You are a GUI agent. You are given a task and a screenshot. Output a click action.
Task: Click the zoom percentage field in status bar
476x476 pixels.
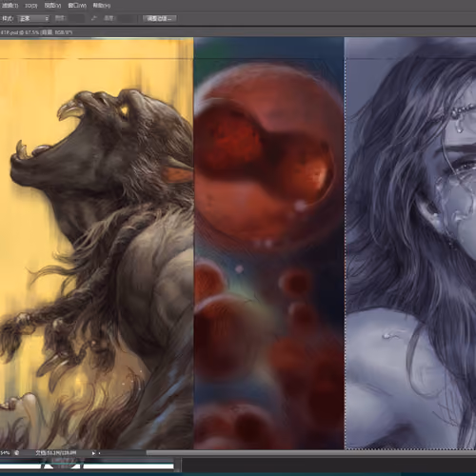[x=5, y=453]
